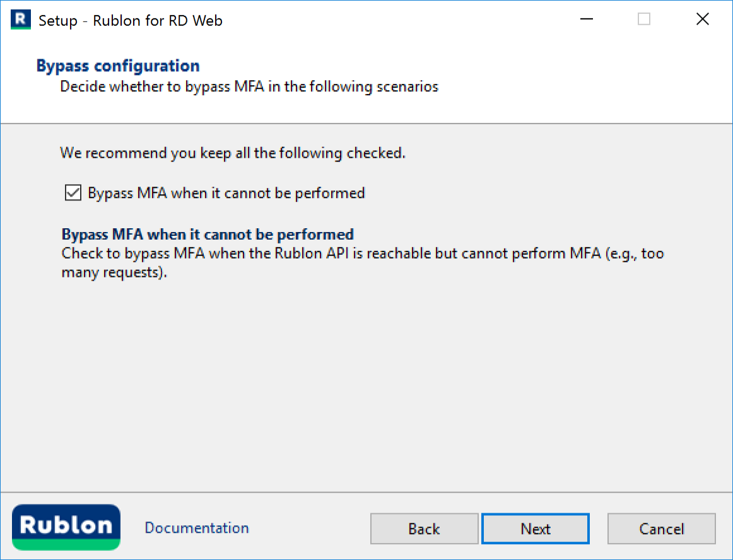The image size is (733, 560).
Task: Click the "Setup - Rublon for RD Web" title
Action: [x=131, y=20]
